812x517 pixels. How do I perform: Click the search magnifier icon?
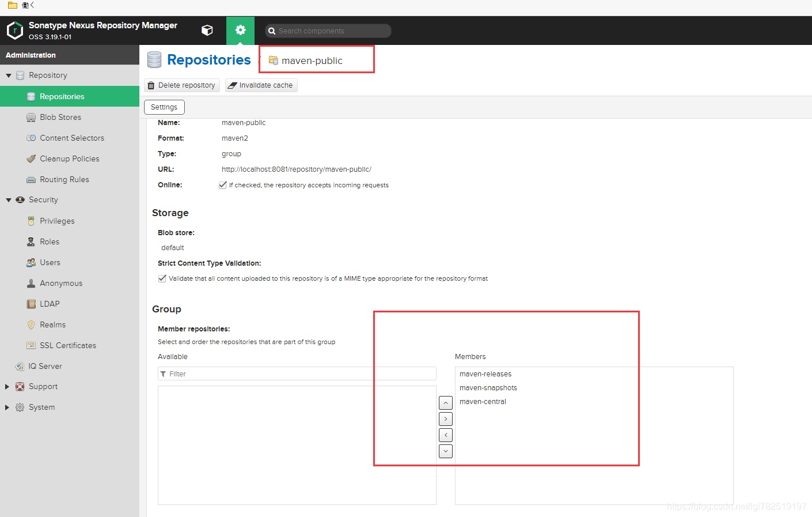pyautogui.click(x=272, y=31)
